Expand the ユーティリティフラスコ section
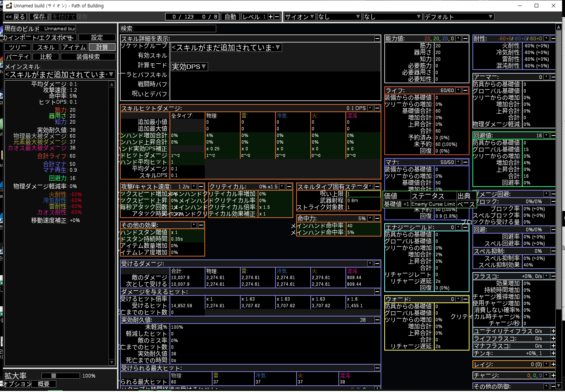565x392 pixels. [x=553, y=331]
